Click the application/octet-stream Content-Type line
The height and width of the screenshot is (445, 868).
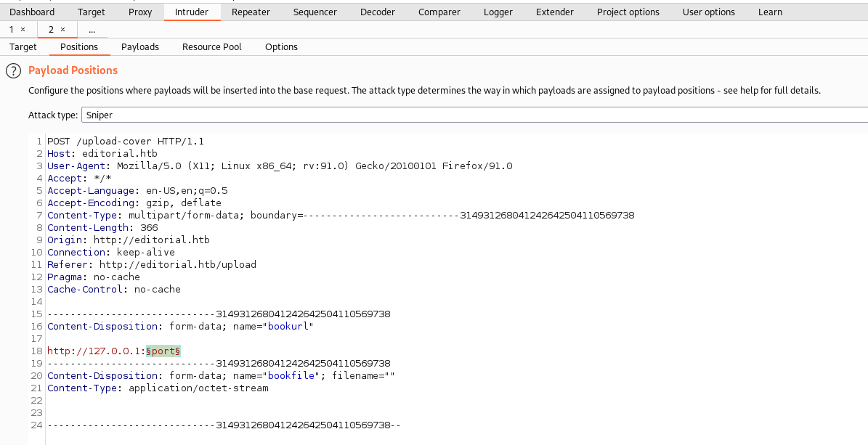click(x=158, y=388)
